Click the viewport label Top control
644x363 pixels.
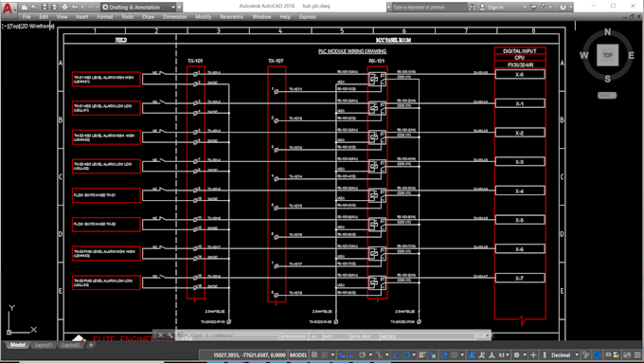15,26
